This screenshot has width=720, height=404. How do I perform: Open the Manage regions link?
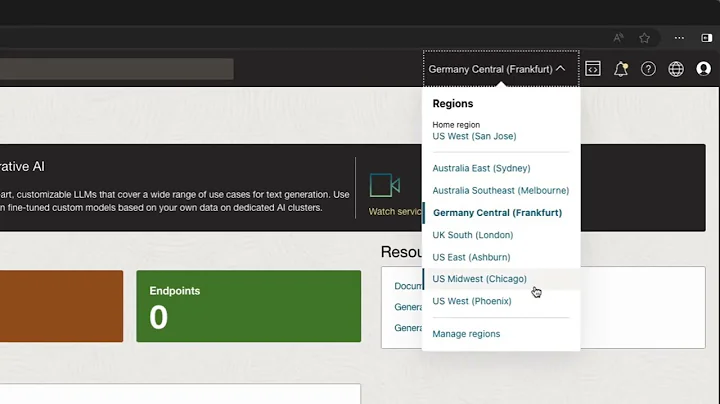click(x=466, y=334)
